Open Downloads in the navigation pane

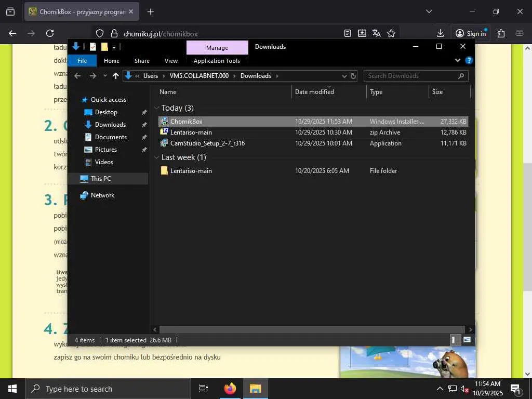(x=110, y=125)
